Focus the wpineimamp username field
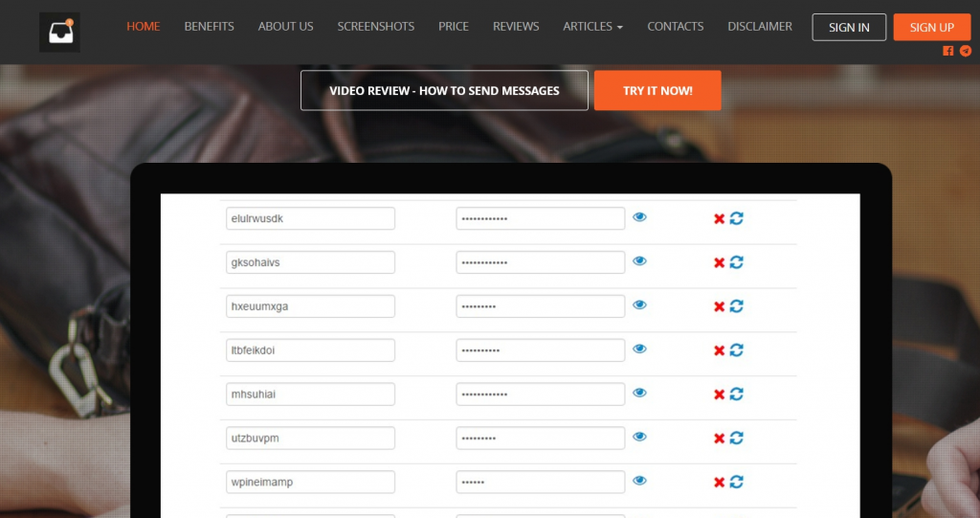980x518 pixels. tap(311, 481)
